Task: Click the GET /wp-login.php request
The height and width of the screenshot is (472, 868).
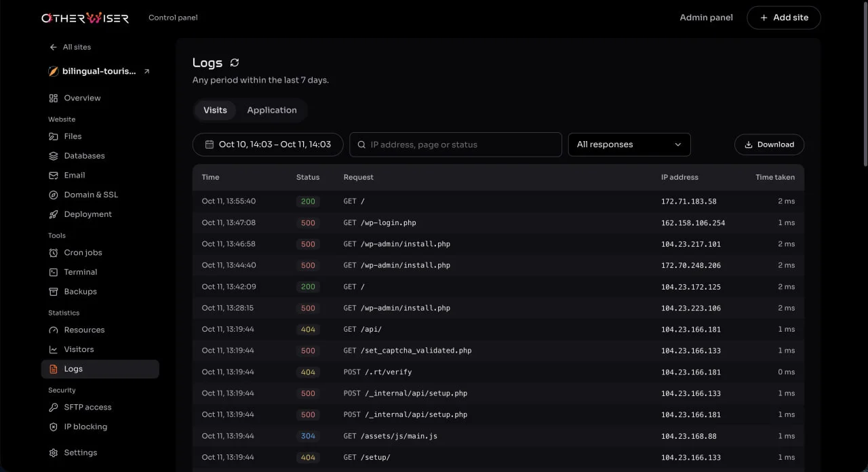Action: (380, 222)
